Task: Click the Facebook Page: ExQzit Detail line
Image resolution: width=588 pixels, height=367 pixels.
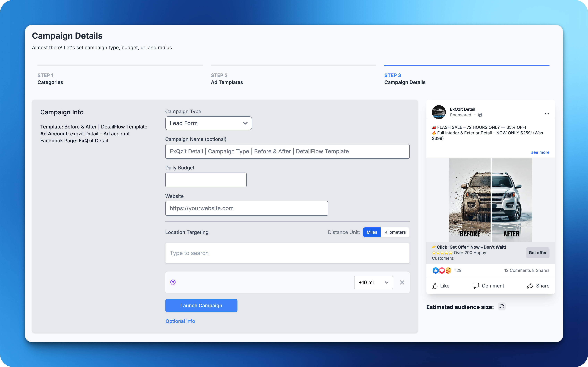Action: click(x=74, y=141)
